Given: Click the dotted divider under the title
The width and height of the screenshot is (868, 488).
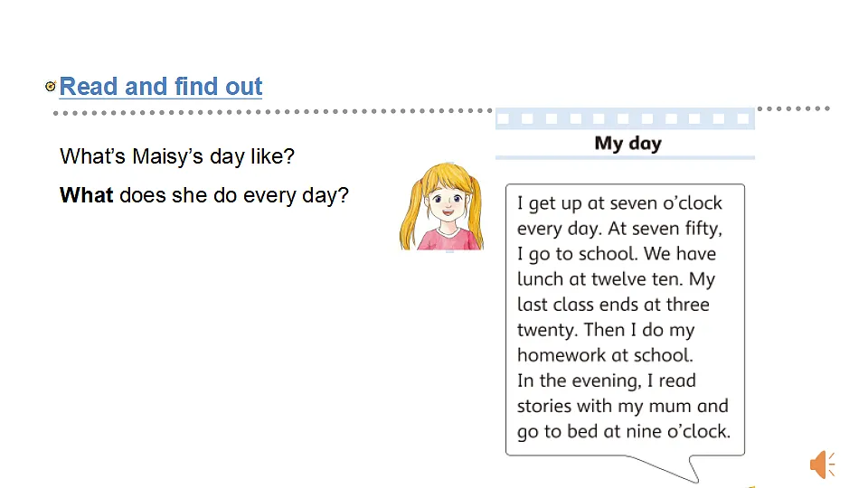Looking at the screenshot, I should point(272,112).
